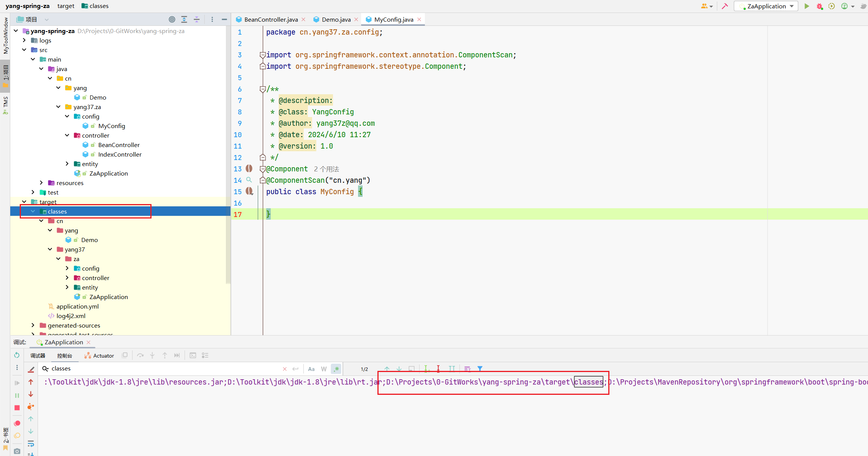
Task: Expand all nodes icon in project panel
Action: (x=184, y=19)
